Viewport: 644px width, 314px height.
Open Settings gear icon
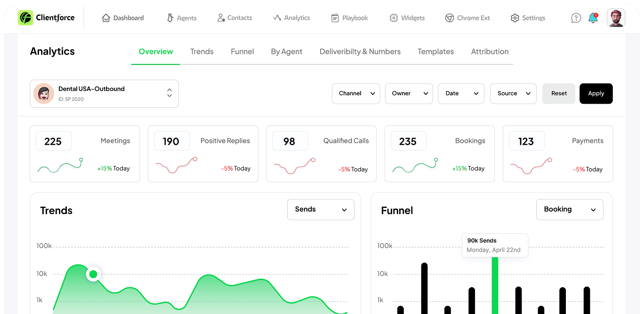515,18
